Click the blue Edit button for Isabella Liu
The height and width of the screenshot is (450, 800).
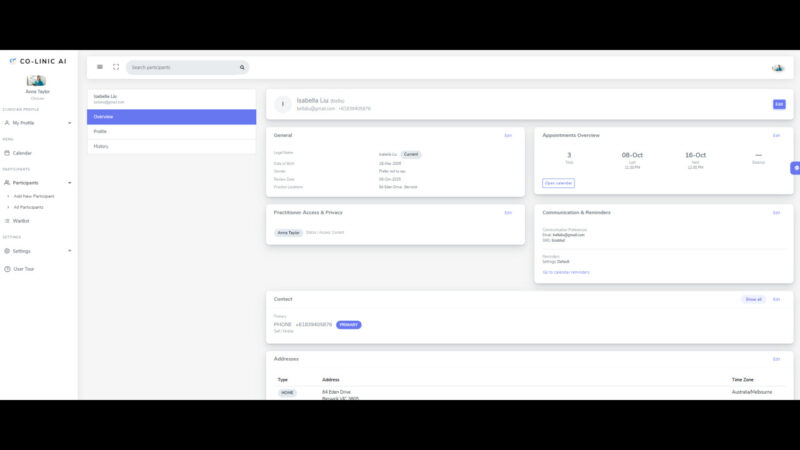click(779, 104)
